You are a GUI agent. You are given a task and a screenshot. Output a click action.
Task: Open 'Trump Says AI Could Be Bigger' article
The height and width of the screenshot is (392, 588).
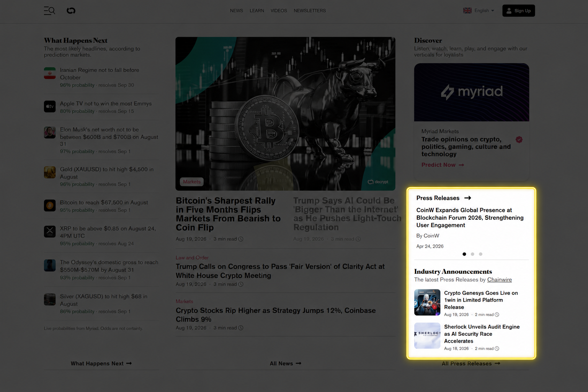347,214
